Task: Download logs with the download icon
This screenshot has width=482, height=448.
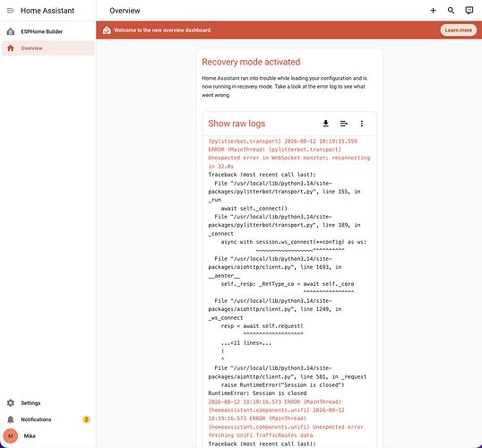Action: tap(326, 124)
